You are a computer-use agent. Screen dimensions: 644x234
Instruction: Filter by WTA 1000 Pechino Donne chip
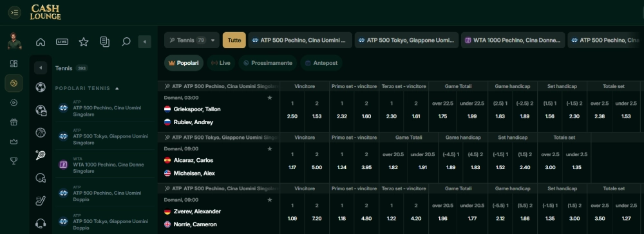tap(513, 40)
